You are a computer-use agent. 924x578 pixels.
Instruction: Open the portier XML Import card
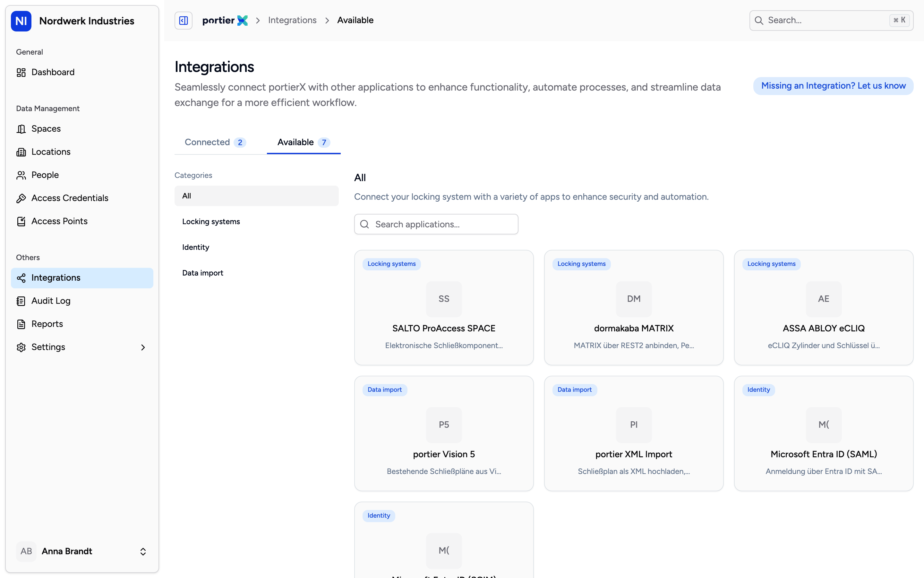[634, 433]
